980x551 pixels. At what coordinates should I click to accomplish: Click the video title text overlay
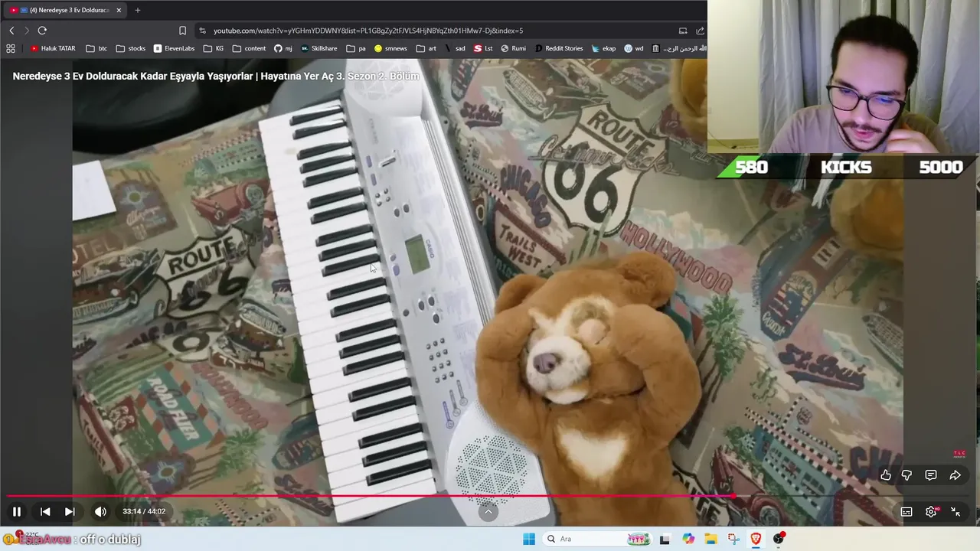coord(216,77)
